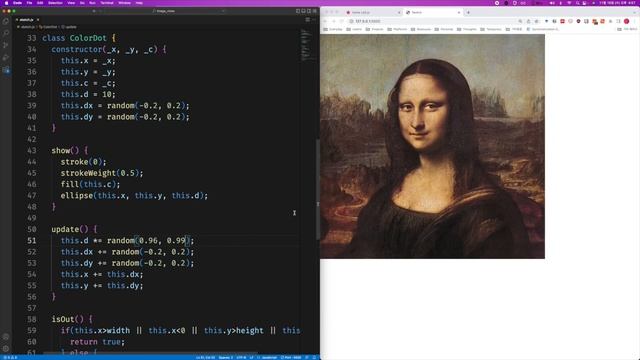Go forward using VS Code title bar arrow

click(x=101, y=11)
